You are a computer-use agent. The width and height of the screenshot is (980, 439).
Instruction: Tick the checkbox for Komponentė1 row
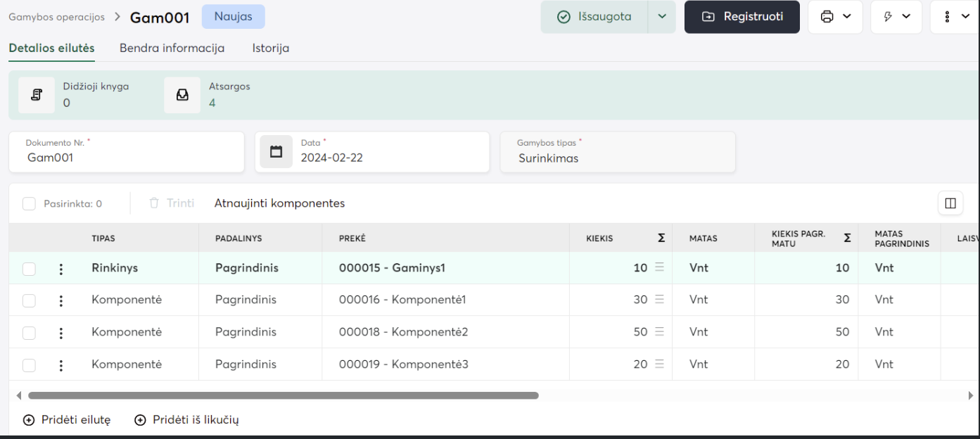click(29, 300)
